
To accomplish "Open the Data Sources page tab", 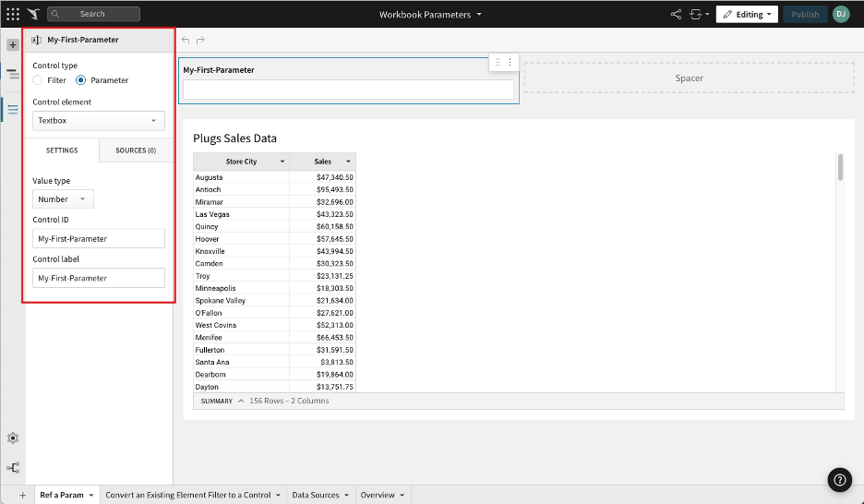I will (320, 495).
